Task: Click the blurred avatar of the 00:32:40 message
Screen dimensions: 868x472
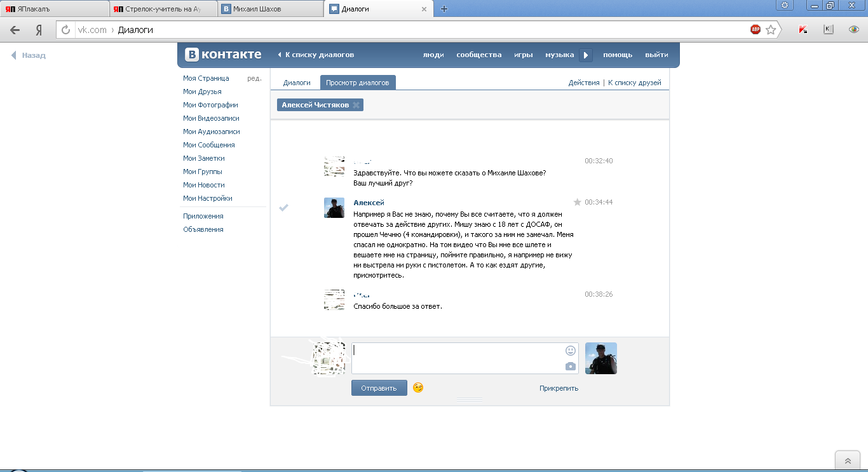Action: [334, 166]
